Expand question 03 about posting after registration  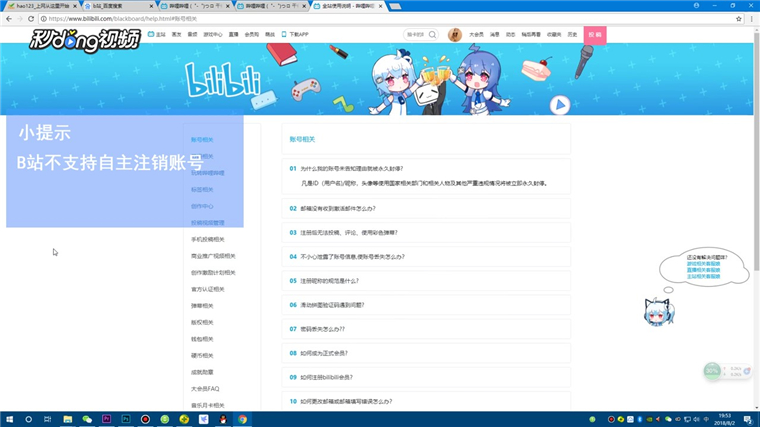point(426,233)
